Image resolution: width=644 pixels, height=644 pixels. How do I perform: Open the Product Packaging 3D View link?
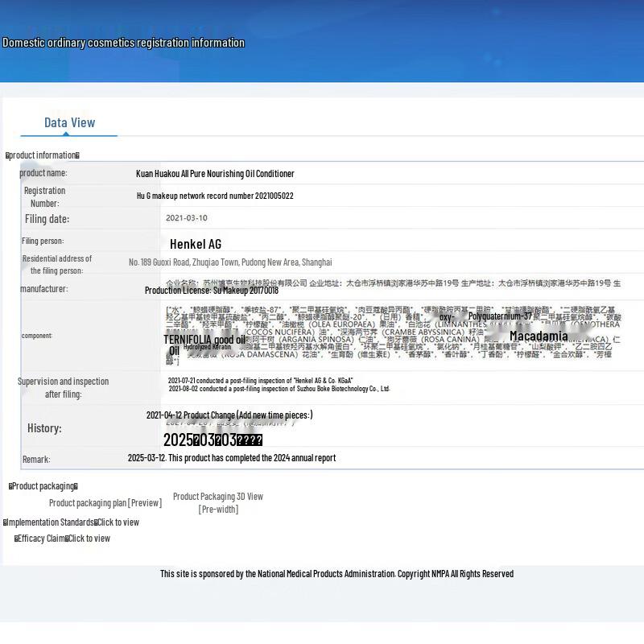pos(218,497)
